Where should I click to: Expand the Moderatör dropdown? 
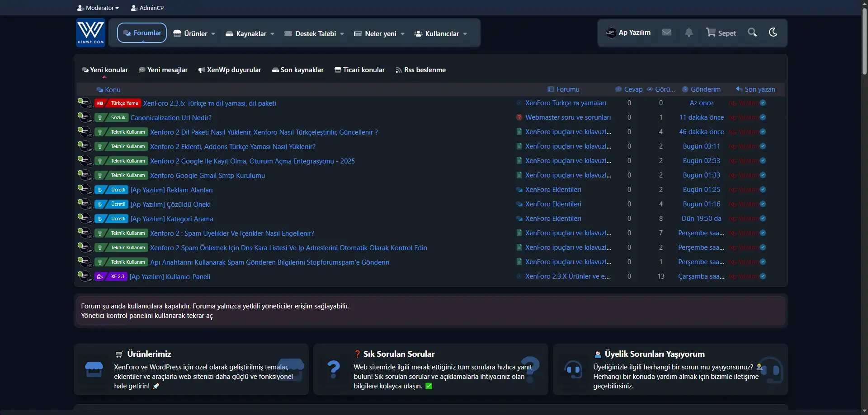(x=98, y=8)
